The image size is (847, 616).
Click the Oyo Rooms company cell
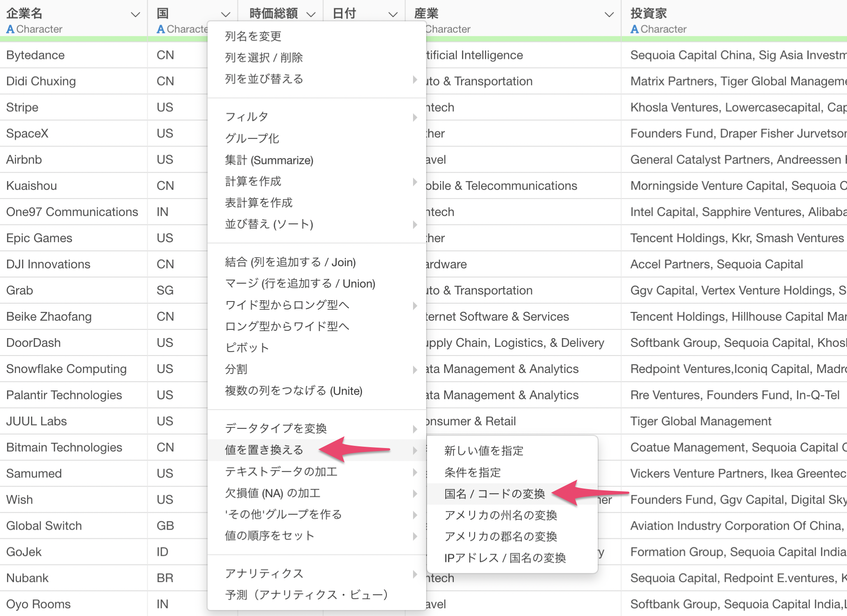pos(73,604)
